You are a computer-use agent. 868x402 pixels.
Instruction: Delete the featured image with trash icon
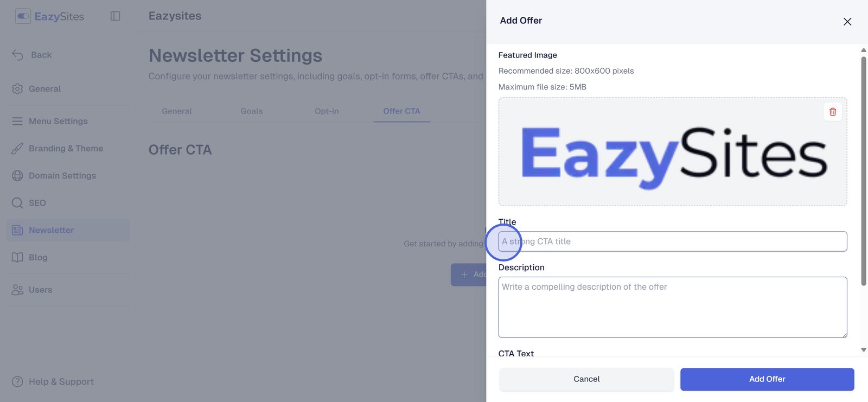pyautogui.click(x=833, y=112)
